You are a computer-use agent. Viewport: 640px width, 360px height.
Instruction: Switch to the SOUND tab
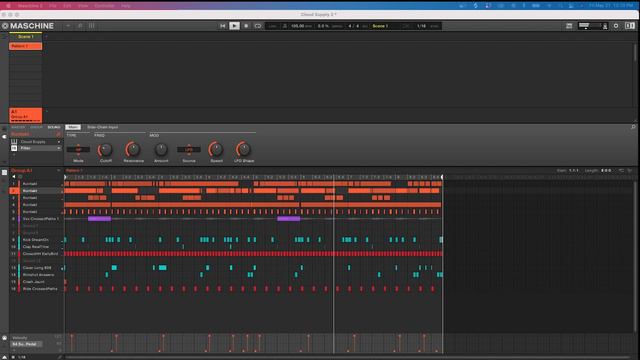point(54,127)
